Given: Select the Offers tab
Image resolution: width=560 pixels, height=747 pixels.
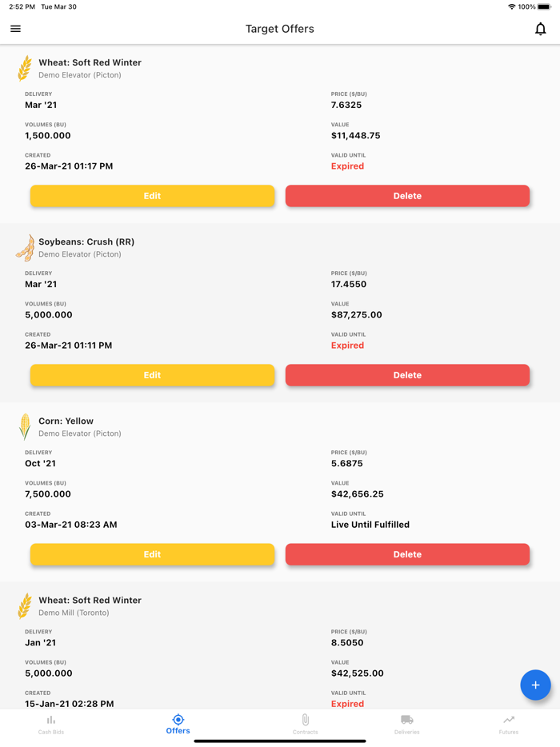Looking at the screenshot, I should pyautogui.click(x=178, y=724).
